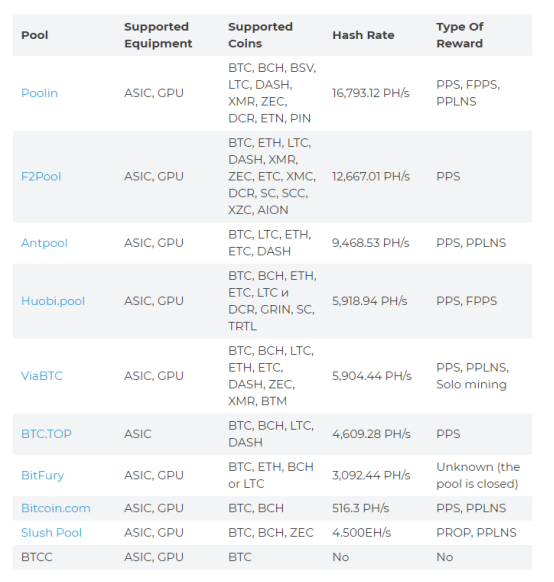
Task: Open the Bitcoin.com link
Action: tap(56, 508)
